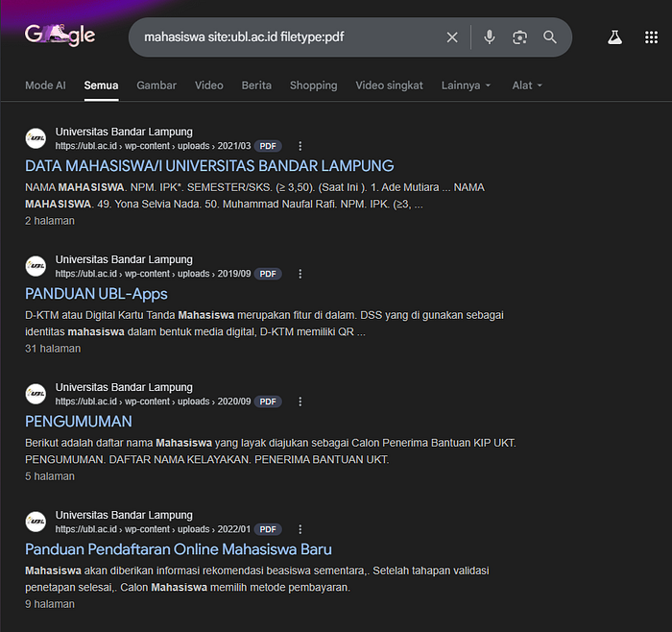
Task: Click the PDF badge on the 2019/09 result
Action: coord(268,274)
